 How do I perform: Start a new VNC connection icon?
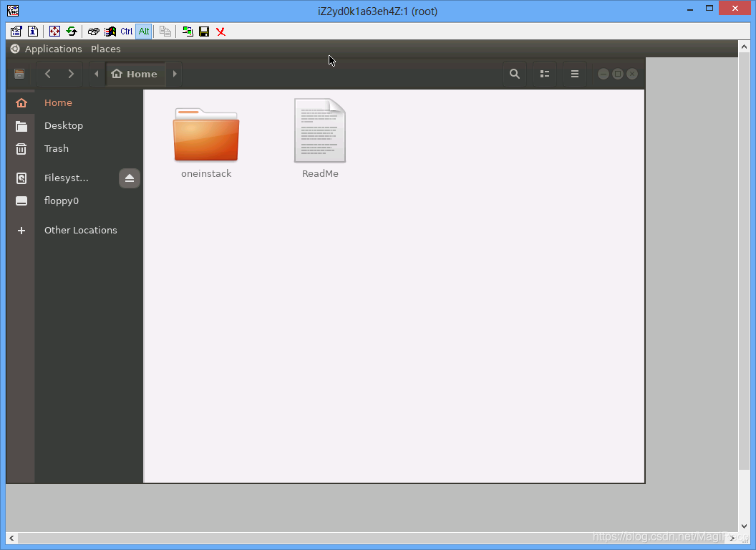pyautogui.click(x=188, y=32)
